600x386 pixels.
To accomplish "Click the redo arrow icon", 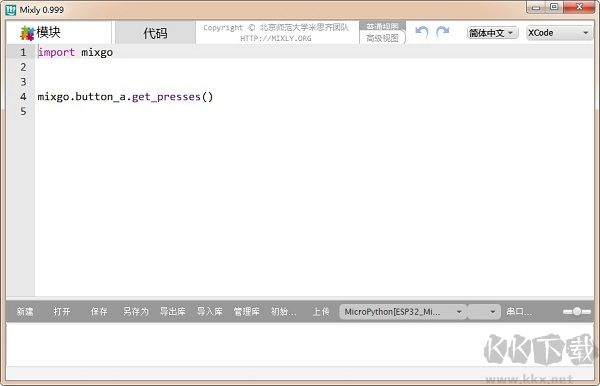I will click(x=443, y=32).
